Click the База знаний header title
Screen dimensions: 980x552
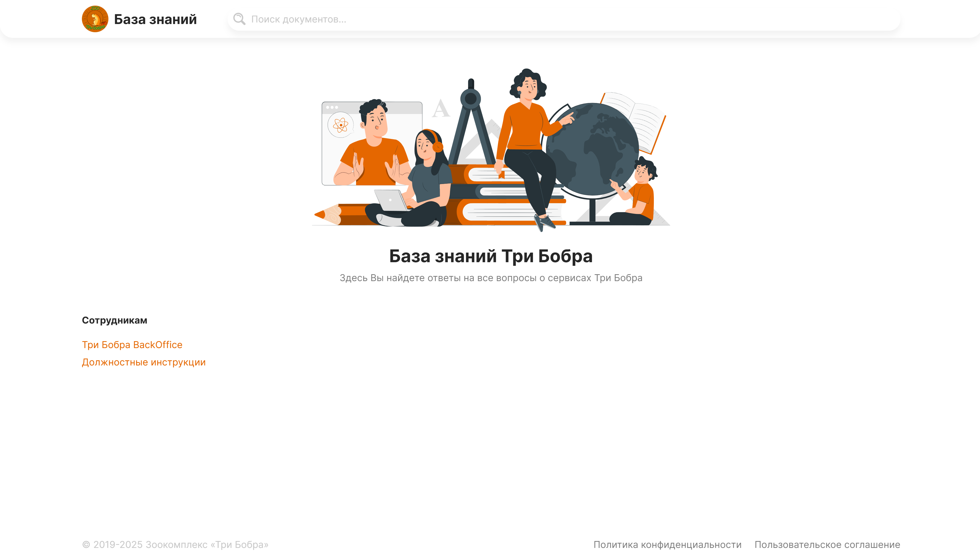[155, 19]
